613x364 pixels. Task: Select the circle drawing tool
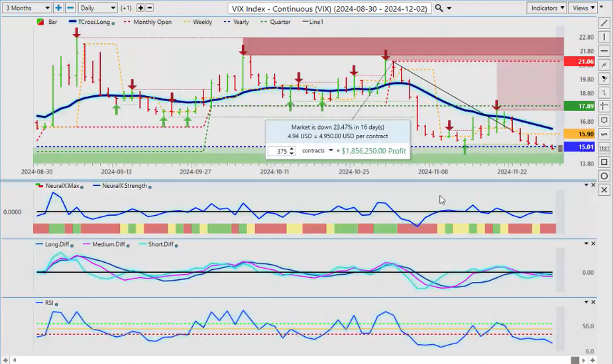604,176
